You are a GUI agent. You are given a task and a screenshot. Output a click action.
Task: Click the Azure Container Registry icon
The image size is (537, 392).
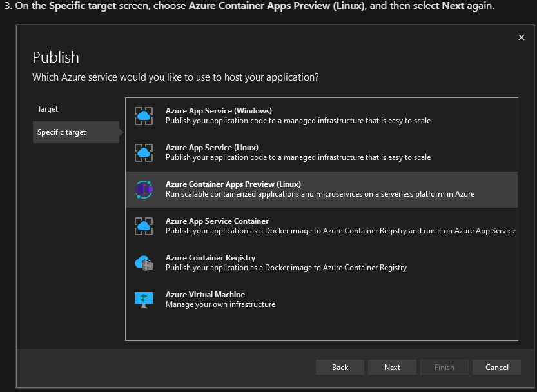(144, 263)
